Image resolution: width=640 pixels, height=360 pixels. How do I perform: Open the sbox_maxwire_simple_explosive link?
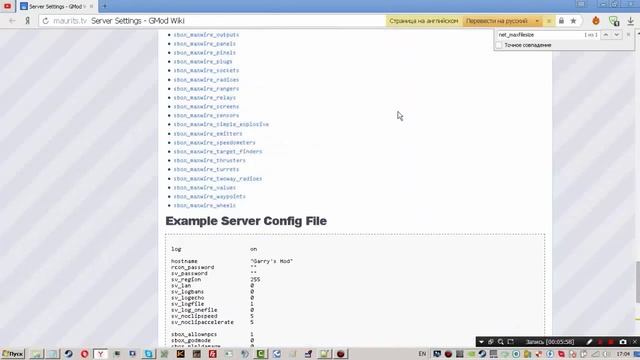point(221,124)
